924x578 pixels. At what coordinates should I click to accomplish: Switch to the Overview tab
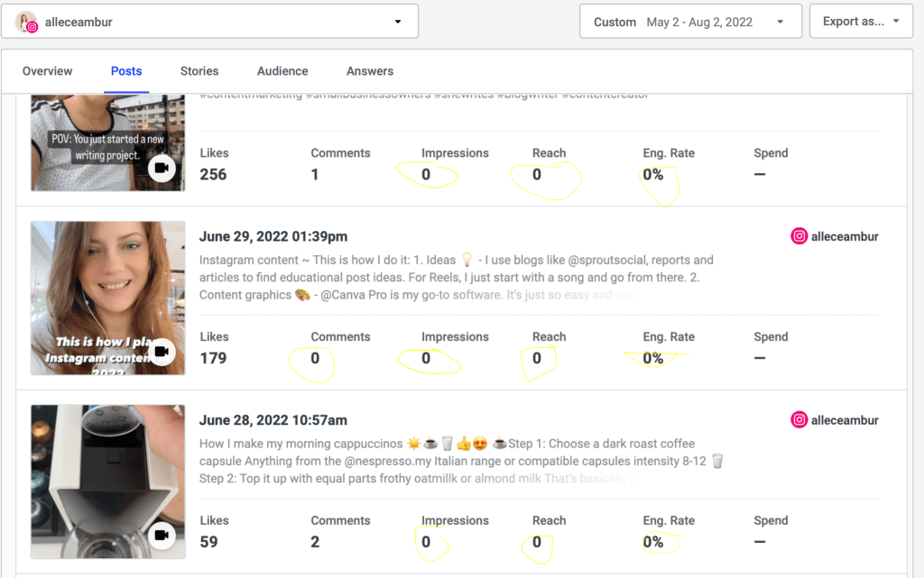tap(47, 70)
